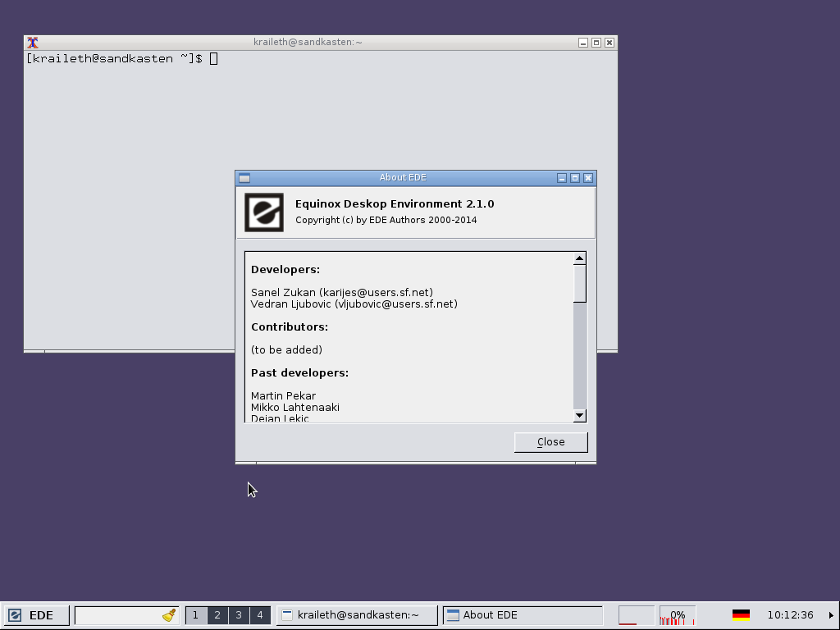Click the scrollbar down arrow in the dialog

point(579,415)
